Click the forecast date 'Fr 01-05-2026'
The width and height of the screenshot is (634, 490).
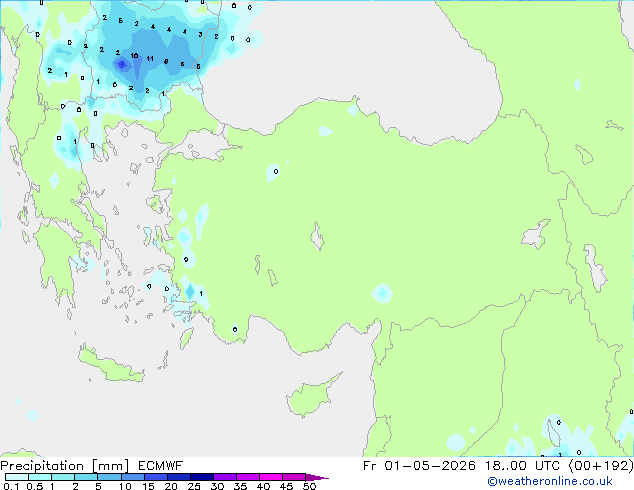click(419, 466)
